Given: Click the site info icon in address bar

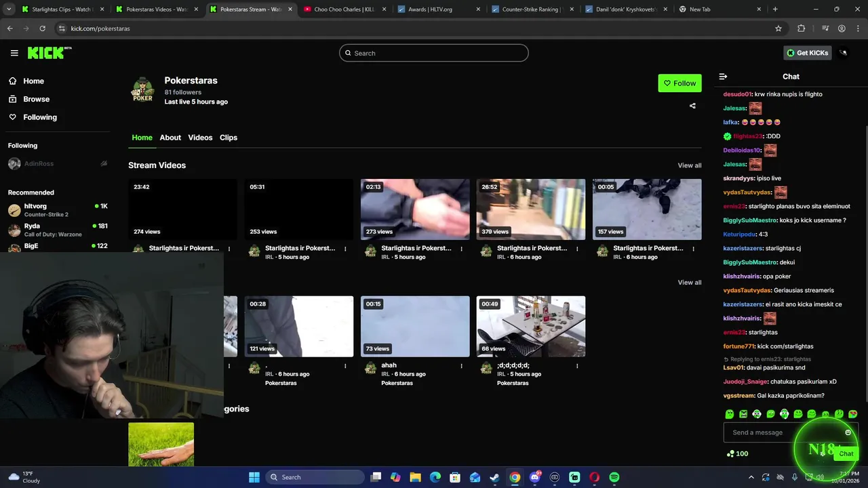Looking at the screenshot, I should click(62, 28).
